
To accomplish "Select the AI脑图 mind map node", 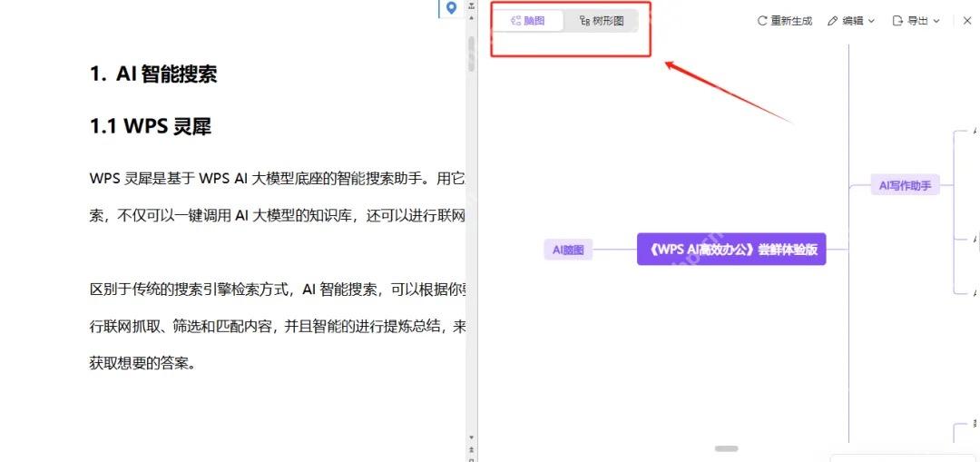I will coord(568,250).
